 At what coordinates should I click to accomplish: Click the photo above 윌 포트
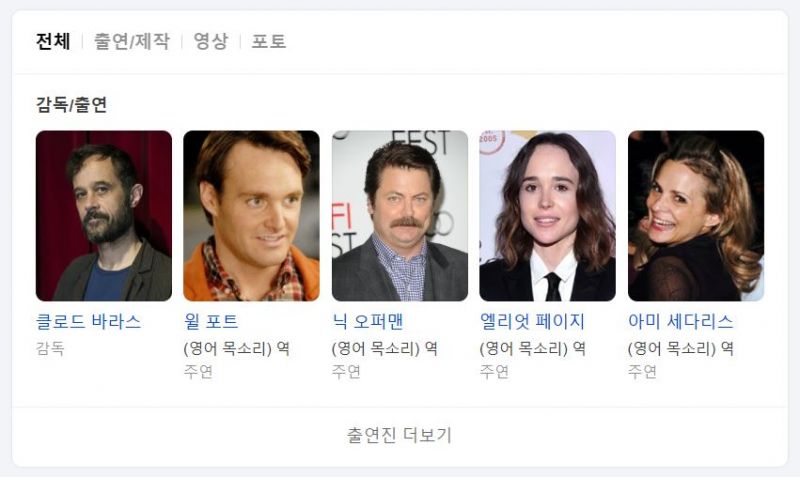[252, 216]
